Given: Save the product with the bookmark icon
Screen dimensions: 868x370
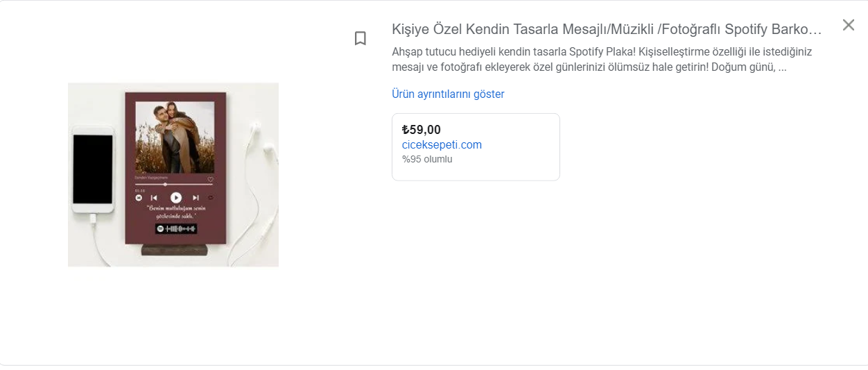Looking at the screenshot, I should pos(360,38).
